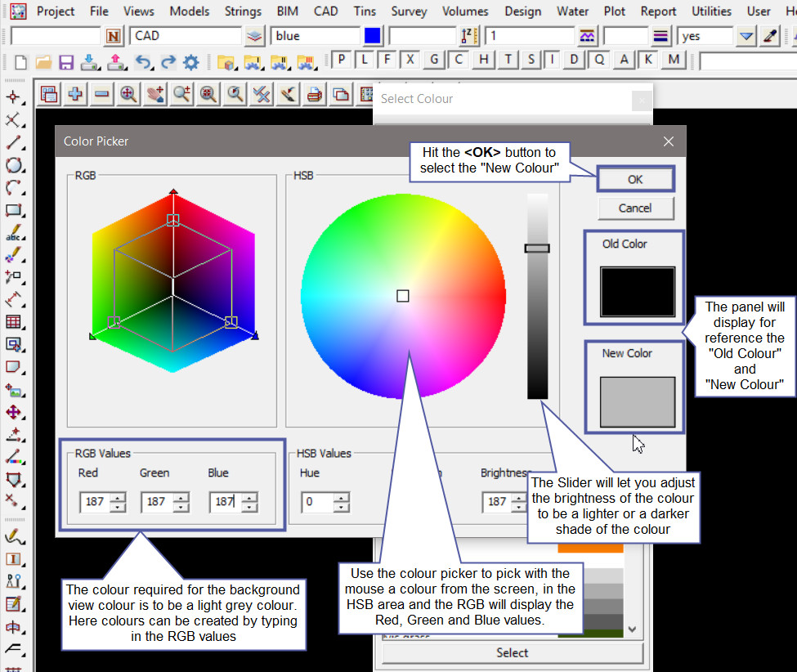797x672 pixels.
Task: Toggle the G snap button
Action: [434, 60]
